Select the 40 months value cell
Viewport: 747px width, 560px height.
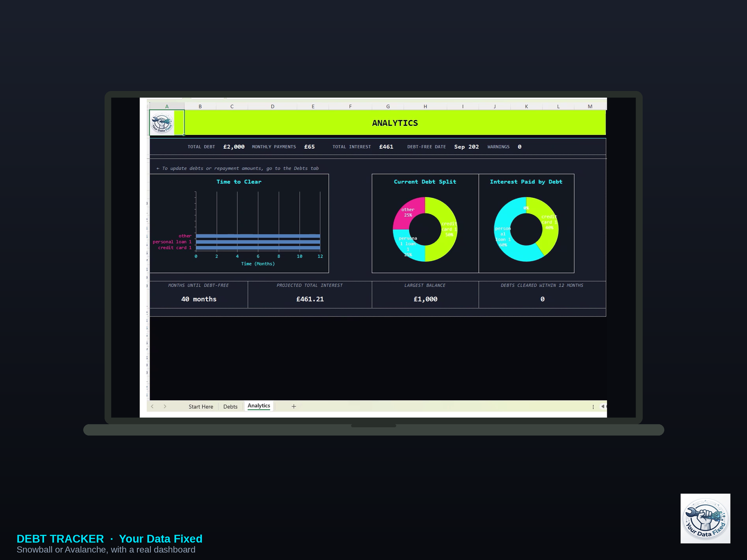coord(199,299)
